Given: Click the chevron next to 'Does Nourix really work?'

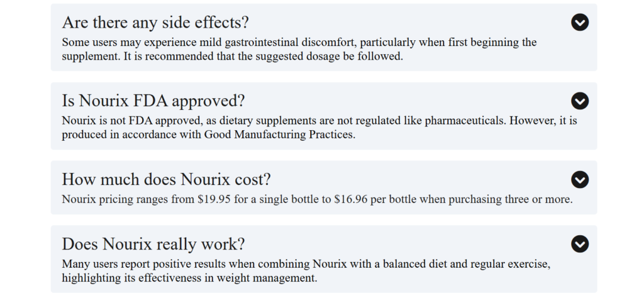Looking at the screenshot, I should point(579,244).
